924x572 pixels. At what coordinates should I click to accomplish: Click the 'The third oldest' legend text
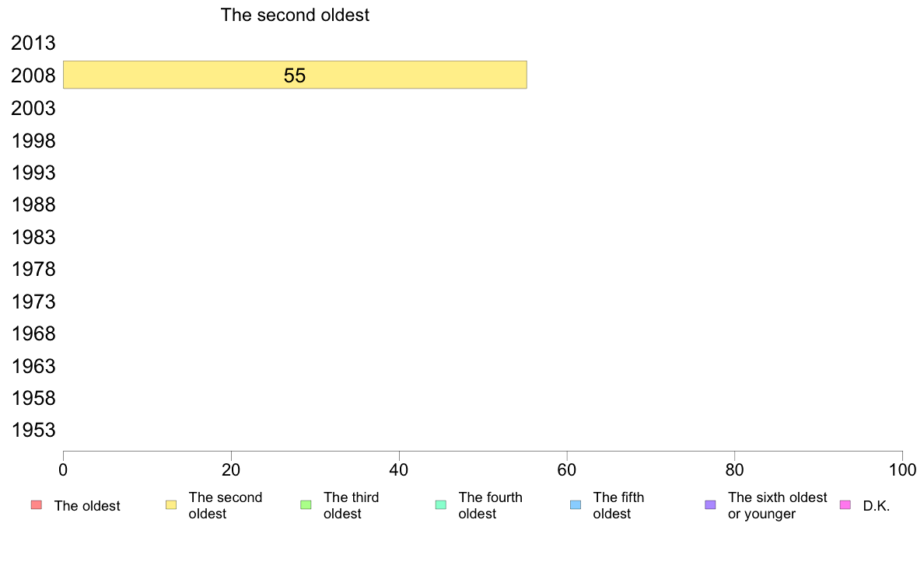point(352,505)
